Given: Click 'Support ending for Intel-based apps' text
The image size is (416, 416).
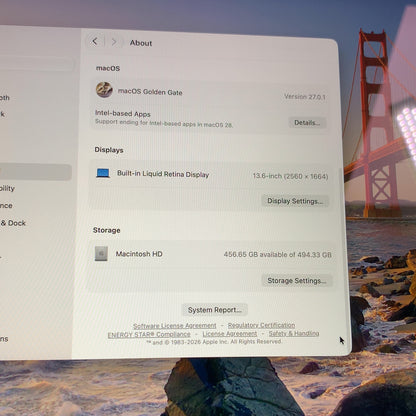Looking at the screenshot, I should (x=164, y=123).
